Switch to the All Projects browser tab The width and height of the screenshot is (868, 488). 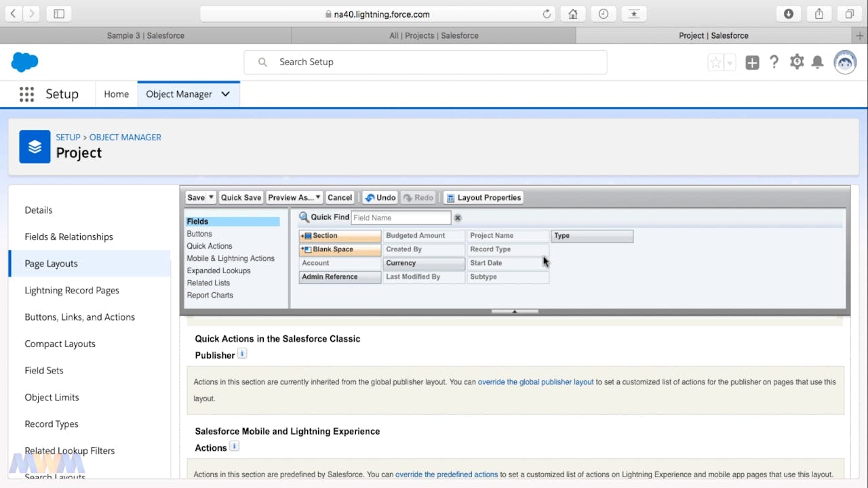click(x=433, y=35)
